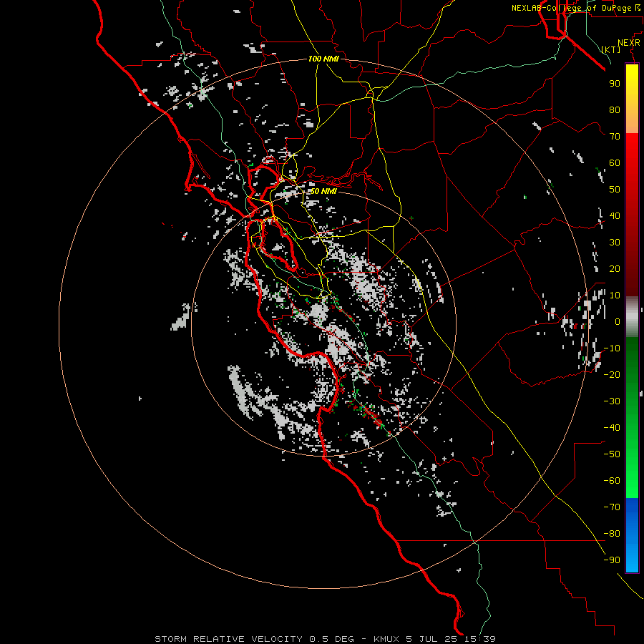Click the -70 value on velocity scale
644x644 pixels.
click(x=612, y=507)
